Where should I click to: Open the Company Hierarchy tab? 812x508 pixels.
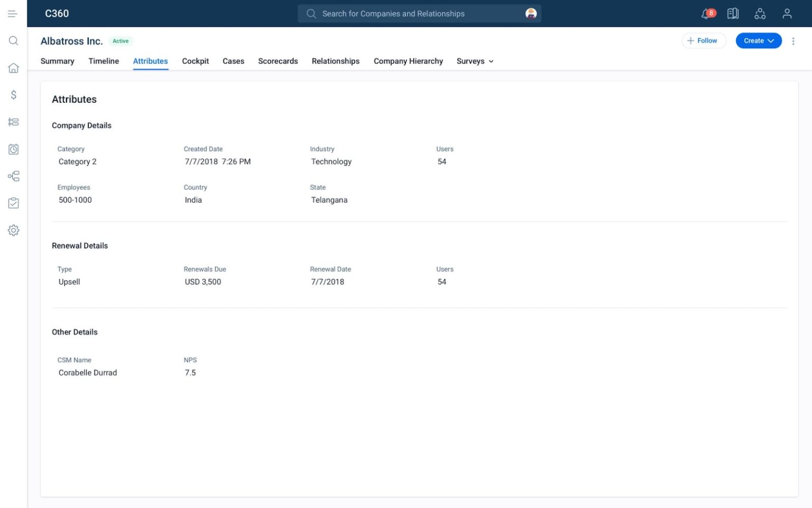click(408, 61)
